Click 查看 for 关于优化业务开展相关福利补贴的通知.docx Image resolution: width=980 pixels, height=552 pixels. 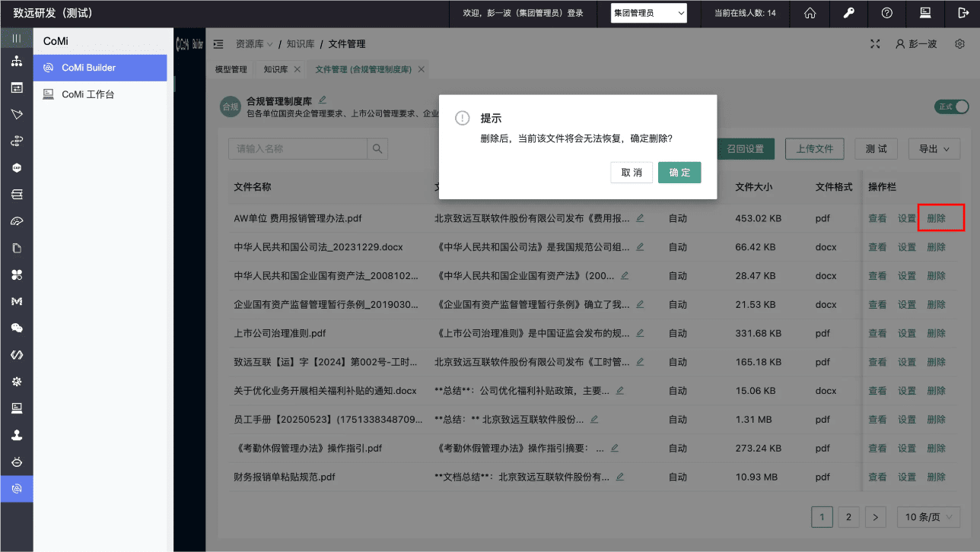point(877,391)
